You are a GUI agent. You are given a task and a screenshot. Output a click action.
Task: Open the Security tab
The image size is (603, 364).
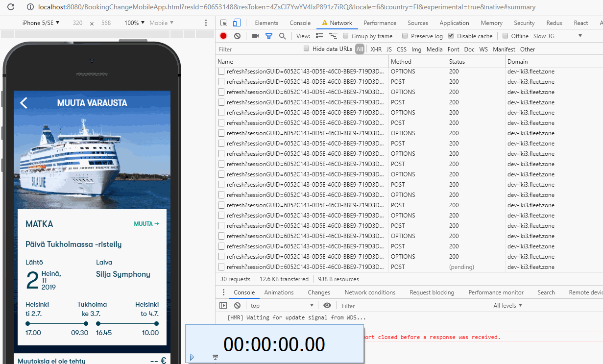click(x=524, y=23)
